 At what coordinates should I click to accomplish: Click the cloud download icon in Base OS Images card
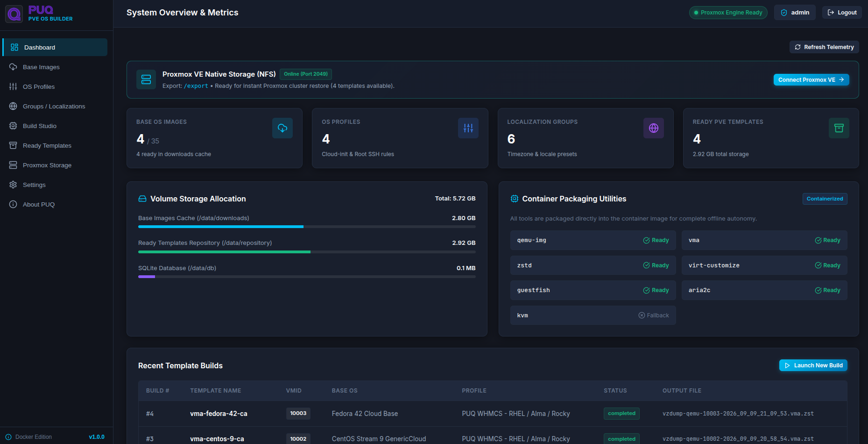click(282, 128)
